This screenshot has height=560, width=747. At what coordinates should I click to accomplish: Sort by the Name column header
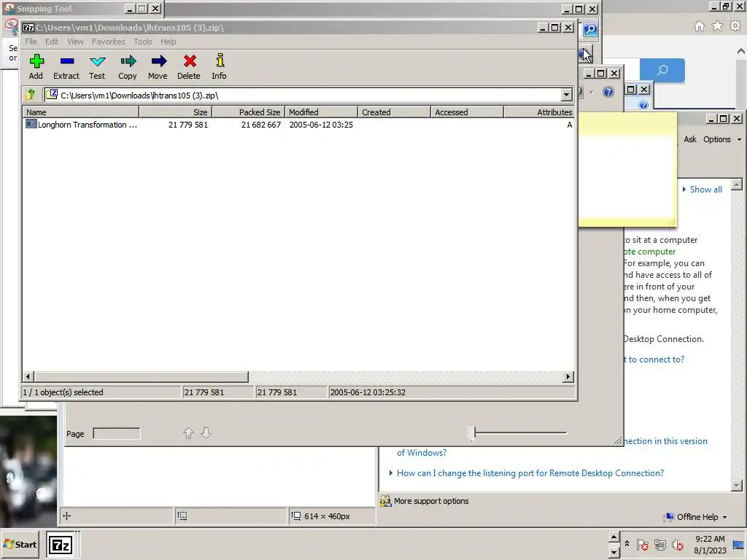(80, 112)
